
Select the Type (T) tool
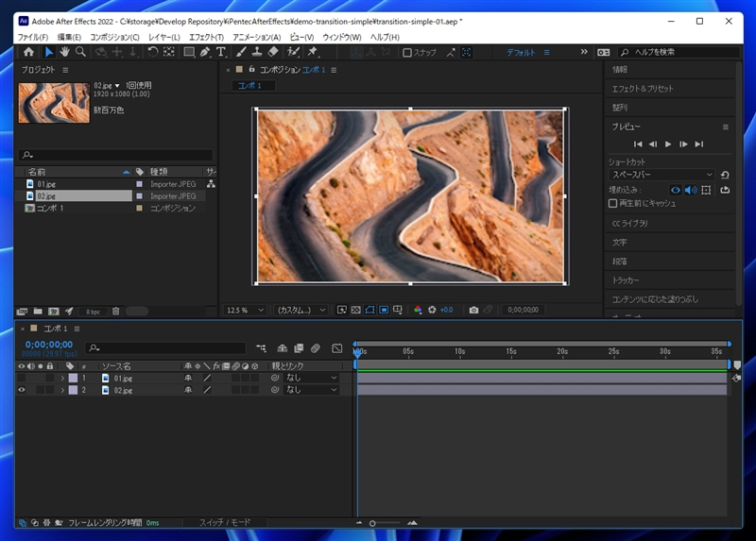[221, 52]
